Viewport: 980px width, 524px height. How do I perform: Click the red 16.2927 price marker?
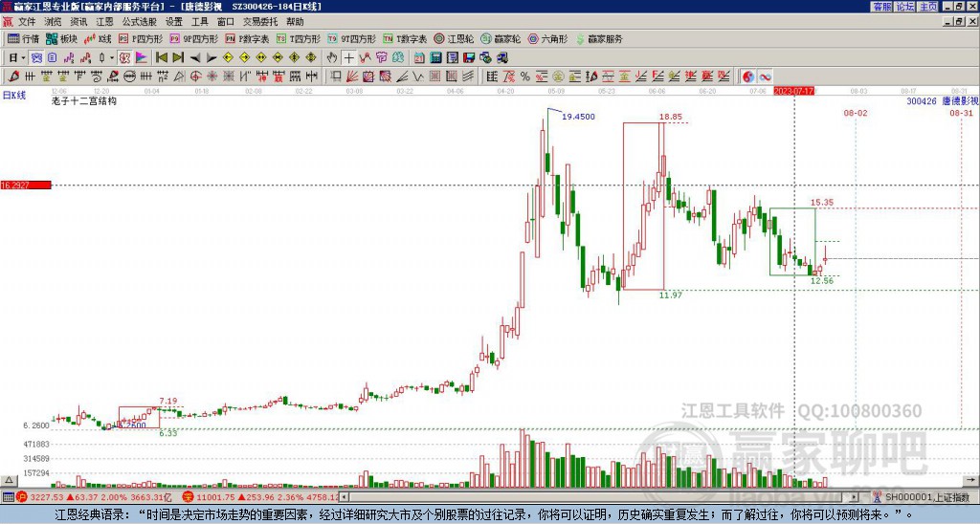tap(26, 186)
